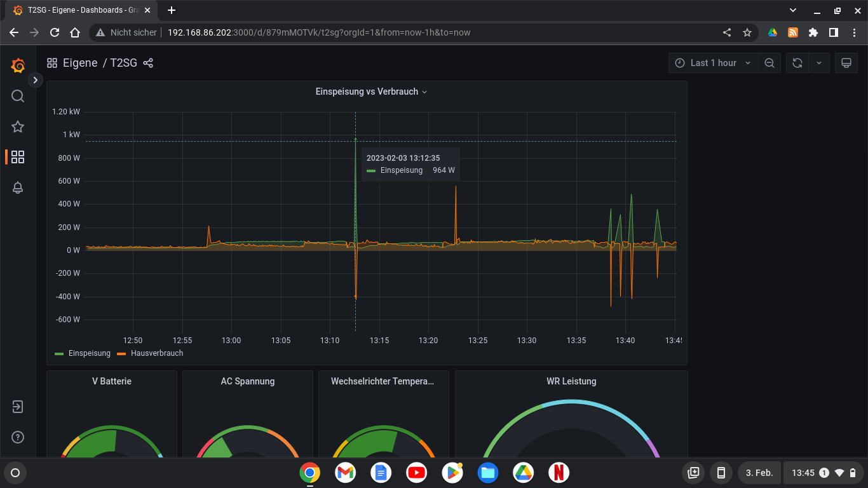The width and height of the screenshot is (868, 488).
Task: Open the Extensions puzzle icon
Action: (x=813, y=32)
